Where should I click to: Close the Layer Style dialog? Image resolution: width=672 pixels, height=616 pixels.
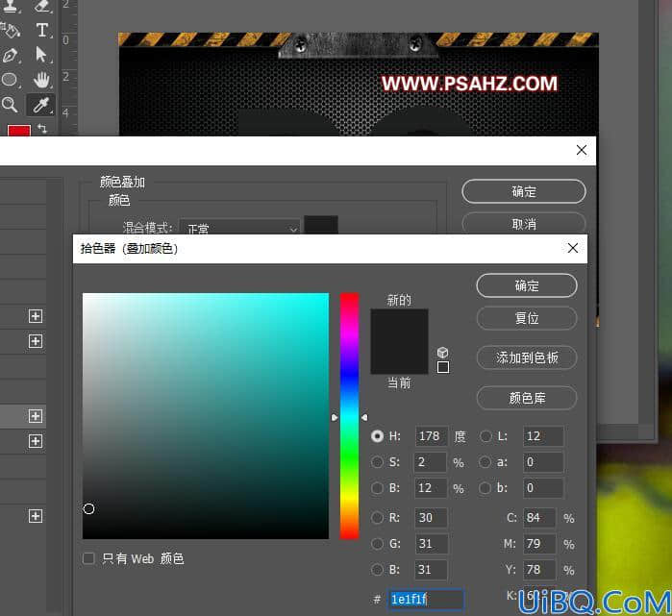[581, 150]
